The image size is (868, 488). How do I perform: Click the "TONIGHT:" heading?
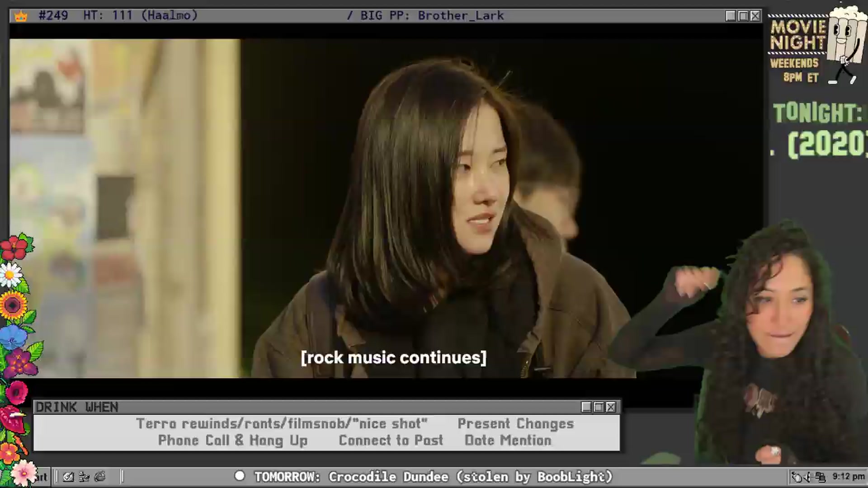tap(819, 113)
